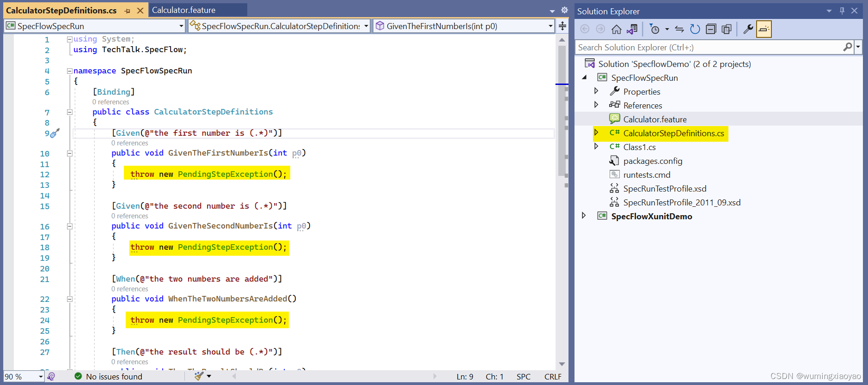The height and width of the screenshot is (385, 868).
Task: Click 0 references above WhenTheTwoNumbersAreAdded
Action: pos(130,289)
